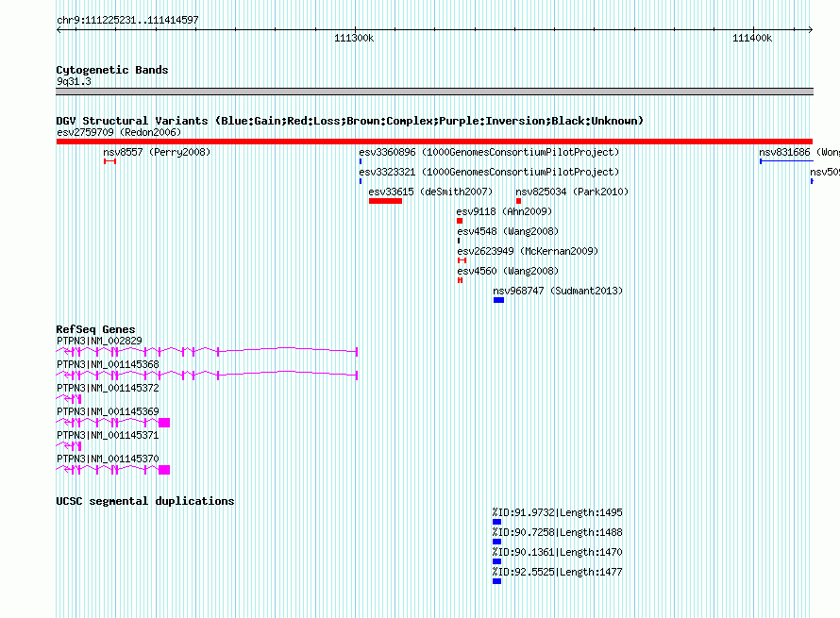Click the Cytogenetic Bands track title
The image size is (840, 618).
pos(112,70)
